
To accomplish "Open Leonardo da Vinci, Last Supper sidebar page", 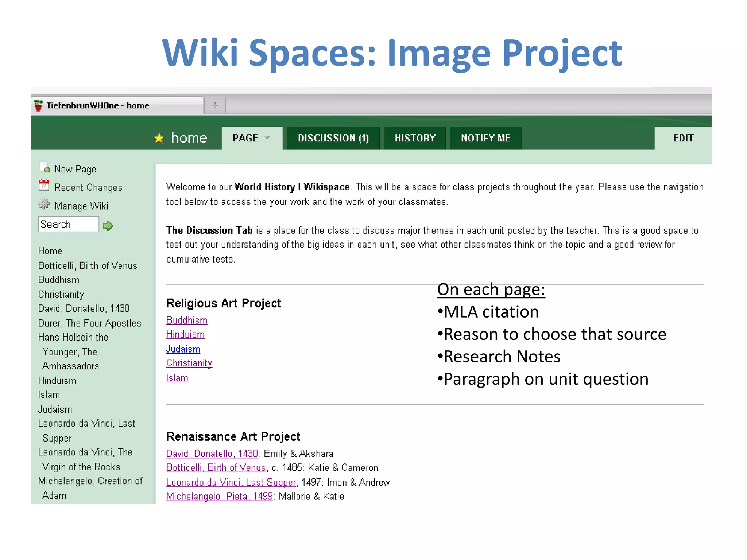I will (x=87, y=431).
